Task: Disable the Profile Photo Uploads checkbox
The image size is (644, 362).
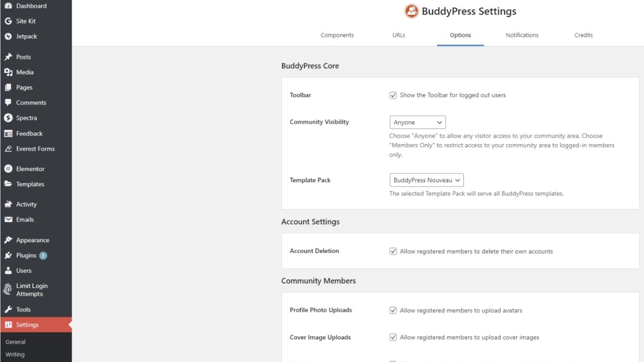Action: coord(393,310)
